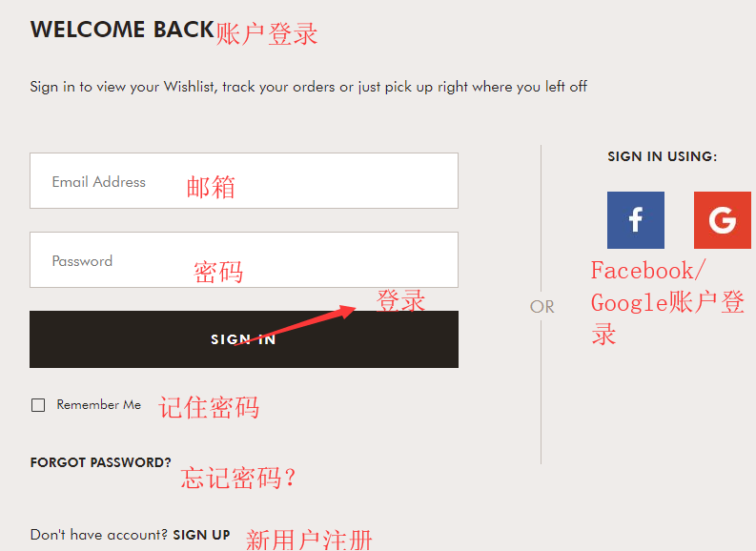The height and width of the screenshot is (551, 756).
Task: Focus the Password input field
Action: [244, 260]
